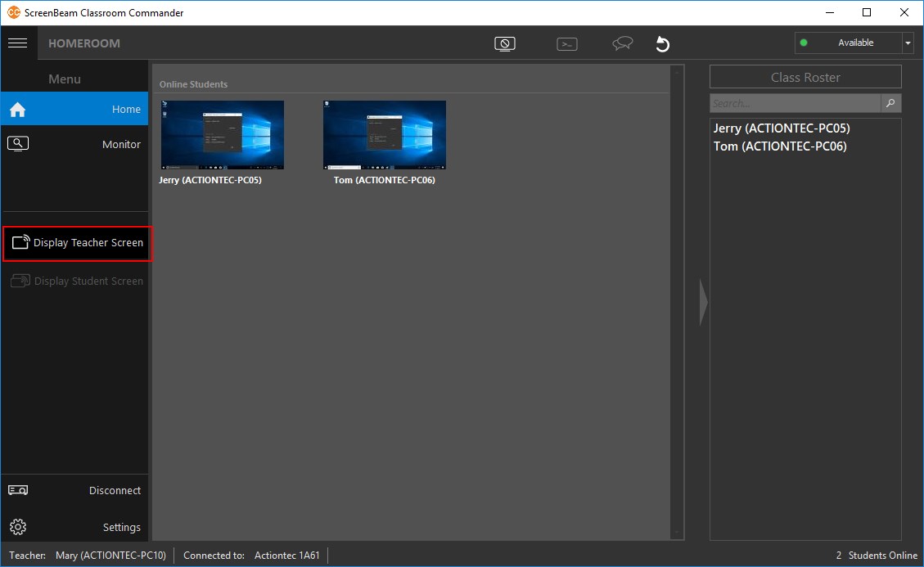Open the hamburger menu icon
This screenshot has width=924, height=567.
coord(18,43)
